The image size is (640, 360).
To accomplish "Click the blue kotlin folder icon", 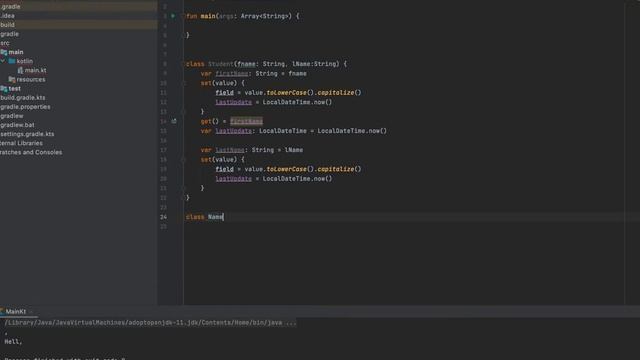I will click(x=12, y=61).
